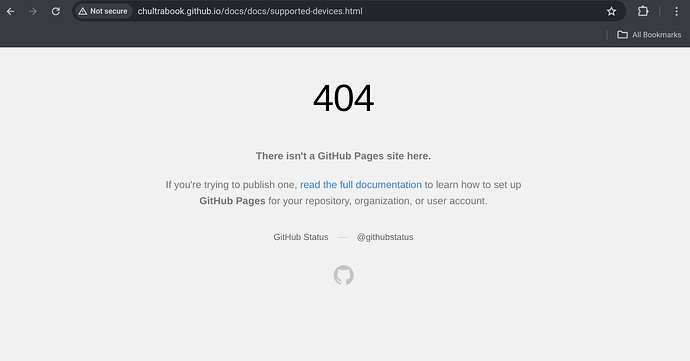The width and height of the screenshot is (690, 361).
Task: Click the There isn't a GitHub Pages site message
Action: click(344, 156)
